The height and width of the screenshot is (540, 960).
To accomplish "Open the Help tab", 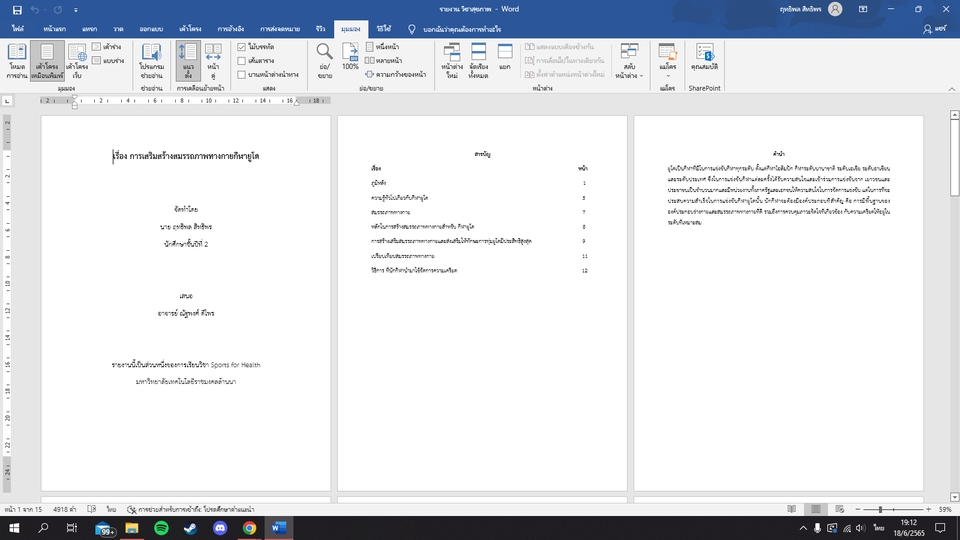I will point(384,29).
